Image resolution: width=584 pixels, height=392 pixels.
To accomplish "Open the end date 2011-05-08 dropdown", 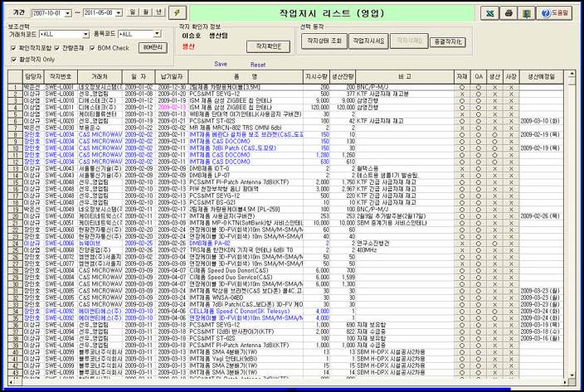I will (119, 13).
